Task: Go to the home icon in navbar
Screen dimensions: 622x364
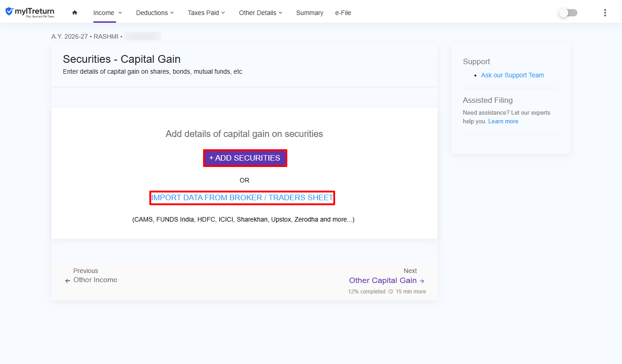Action: [x=75, y=13]
